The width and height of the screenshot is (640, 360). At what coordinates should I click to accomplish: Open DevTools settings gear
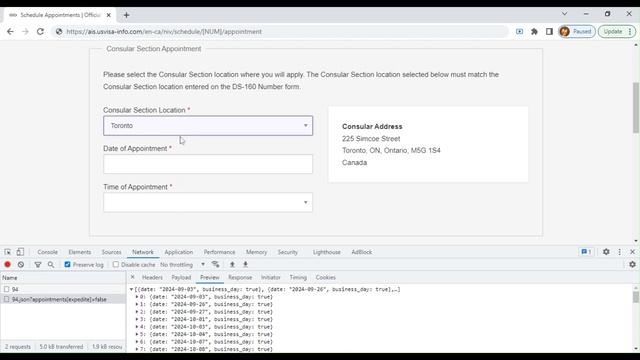tap(606, 252)
